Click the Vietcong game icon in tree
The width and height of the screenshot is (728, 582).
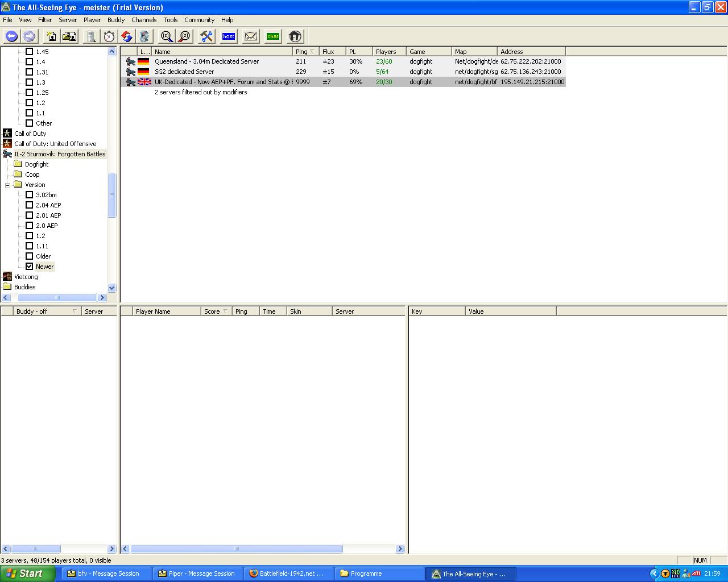[7, 277]
